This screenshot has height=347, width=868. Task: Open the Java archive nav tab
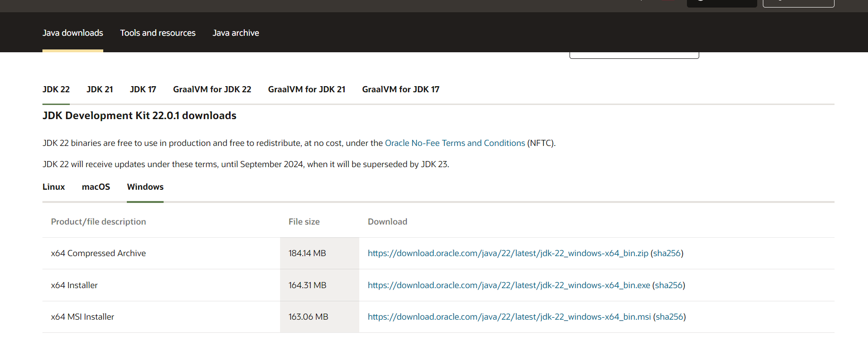pyautogui.click(x=236, y=33)
